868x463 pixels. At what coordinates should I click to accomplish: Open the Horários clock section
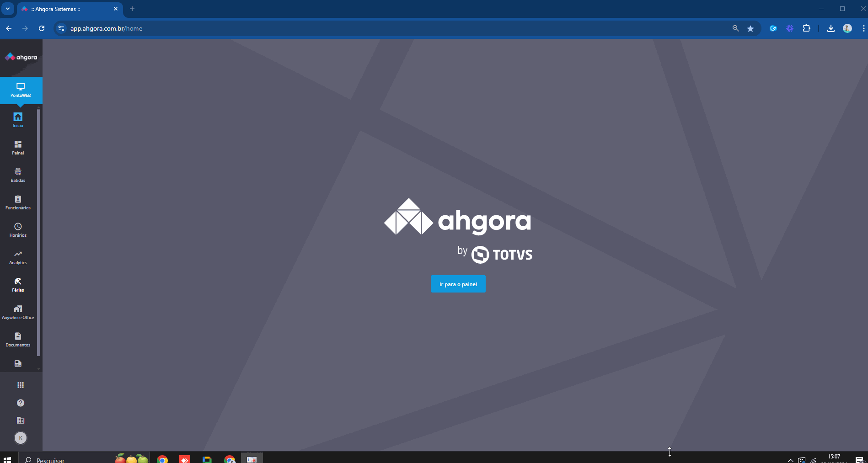(18, 229)
